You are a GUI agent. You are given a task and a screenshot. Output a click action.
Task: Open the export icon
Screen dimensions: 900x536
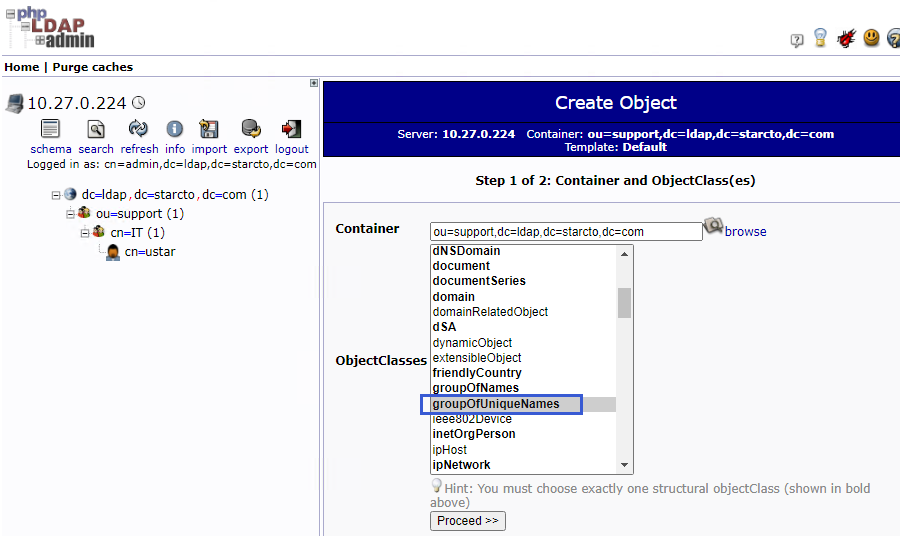point(251,129)
